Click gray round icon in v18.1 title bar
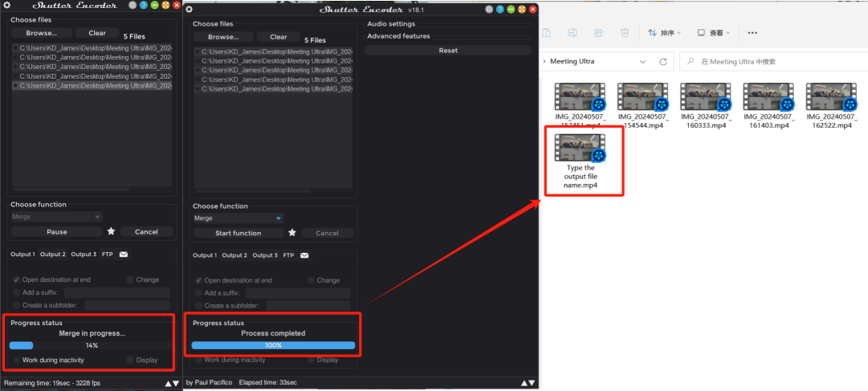The width and height of the screenshot is (868, 391). [489, 10]
